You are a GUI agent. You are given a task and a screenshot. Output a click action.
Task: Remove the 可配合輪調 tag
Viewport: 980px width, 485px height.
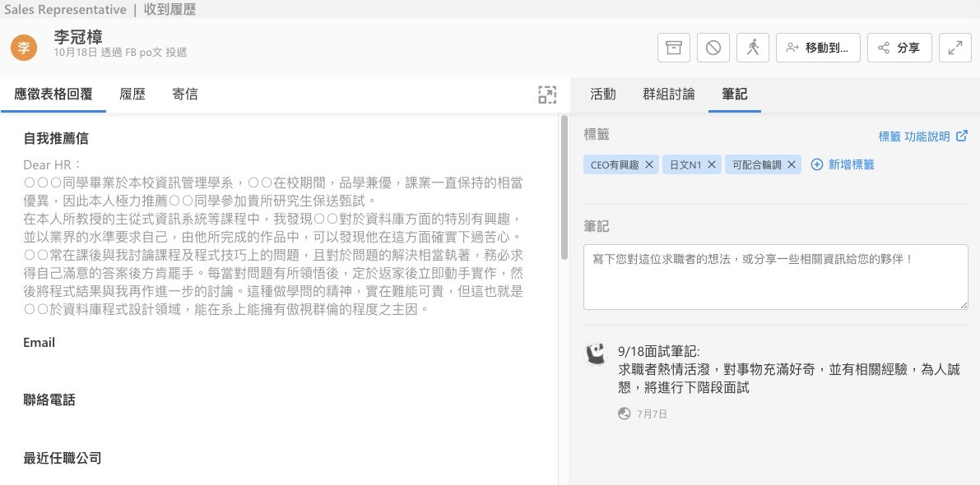(x=792, y=164)
